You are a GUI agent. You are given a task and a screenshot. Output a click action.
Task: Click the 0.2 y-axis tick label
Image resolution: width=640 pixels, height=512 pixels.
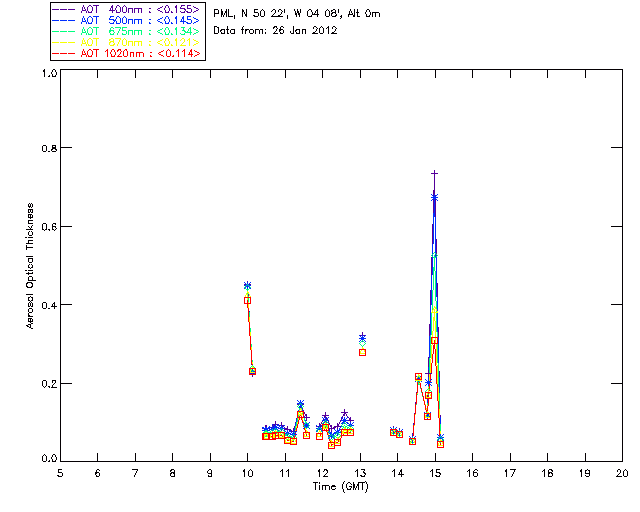[49, 384]
